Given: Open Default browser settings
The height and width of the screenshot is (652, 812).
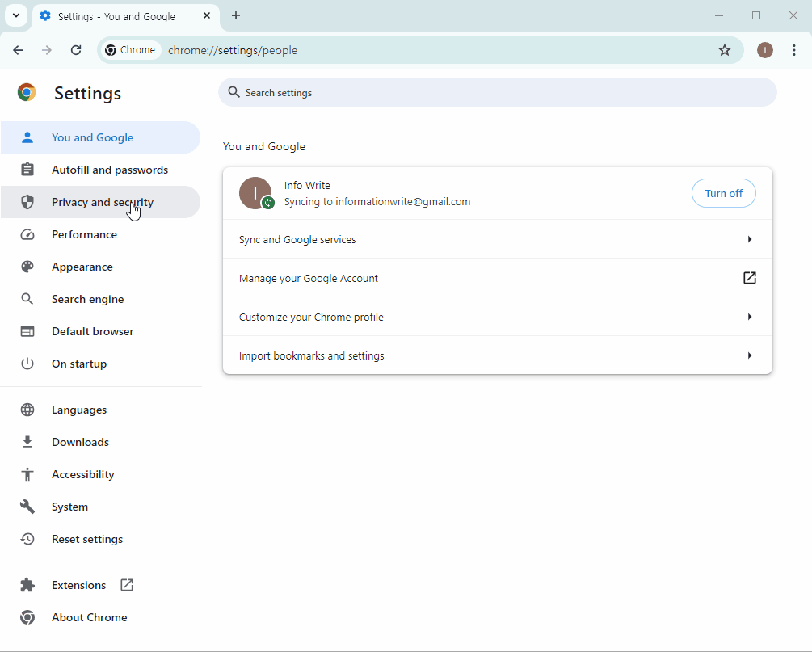Looking at the screenshot, I should click(100, 331).
